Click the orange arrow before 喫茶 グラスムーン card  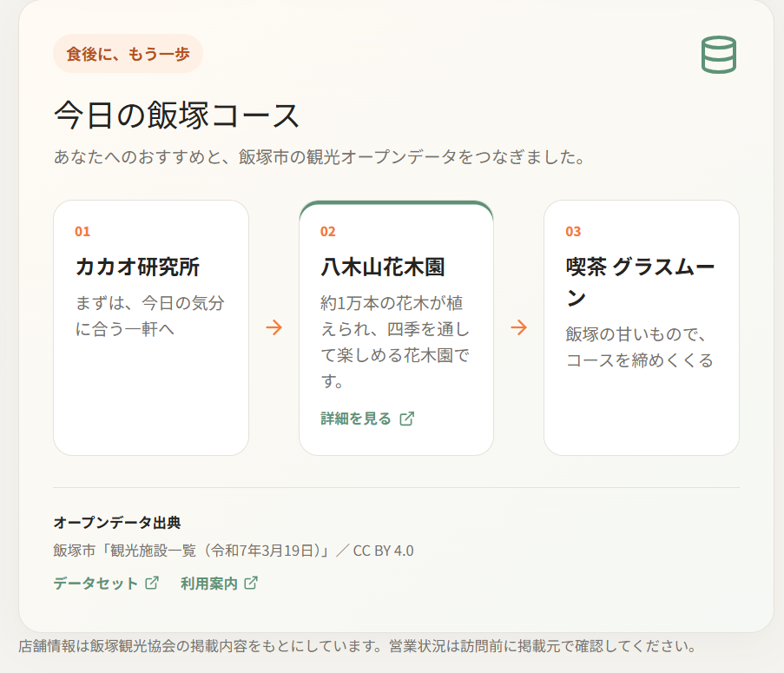(519, 327)
